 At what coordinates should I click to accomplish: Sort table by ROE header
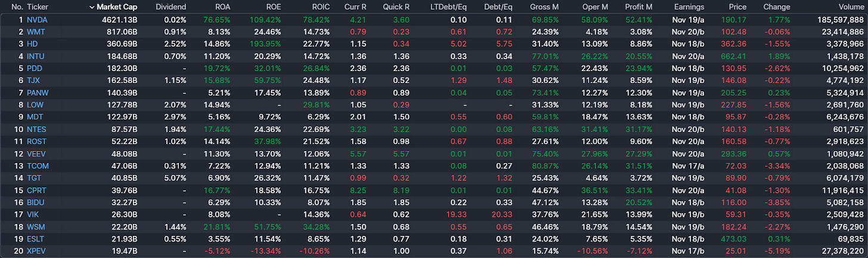[272, 7]
